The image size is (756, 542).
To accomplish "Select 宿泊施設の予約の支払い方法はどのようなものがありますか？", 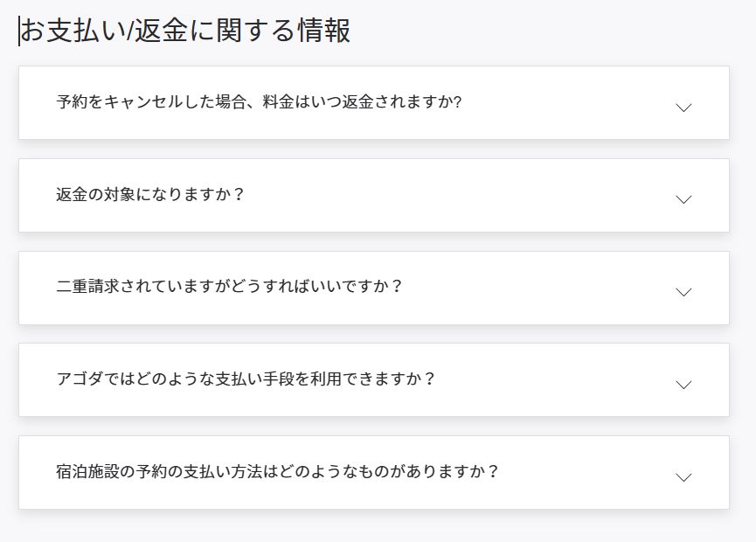I will click(277, 472).
